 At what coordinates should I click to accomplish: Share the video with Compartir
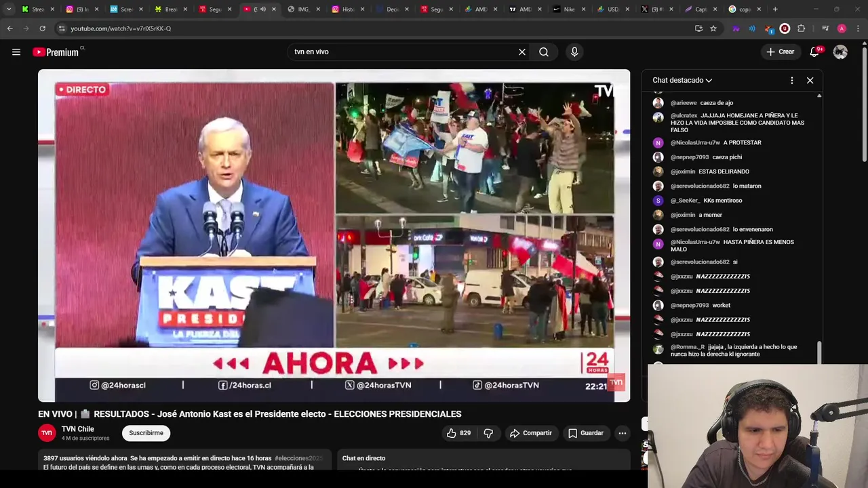[x=531, y=433]
